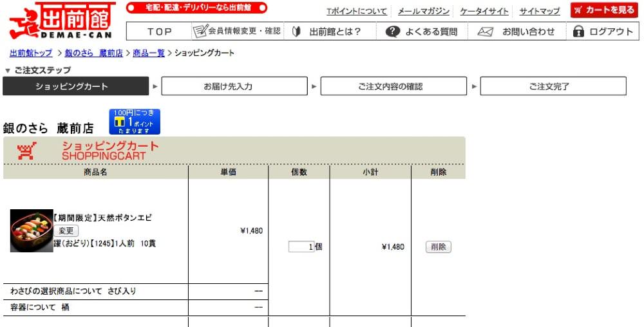Collapse the ご注文ステップ triangle
Screen dimensions: 644x327
pyautogui.click(x=7, y=71)
